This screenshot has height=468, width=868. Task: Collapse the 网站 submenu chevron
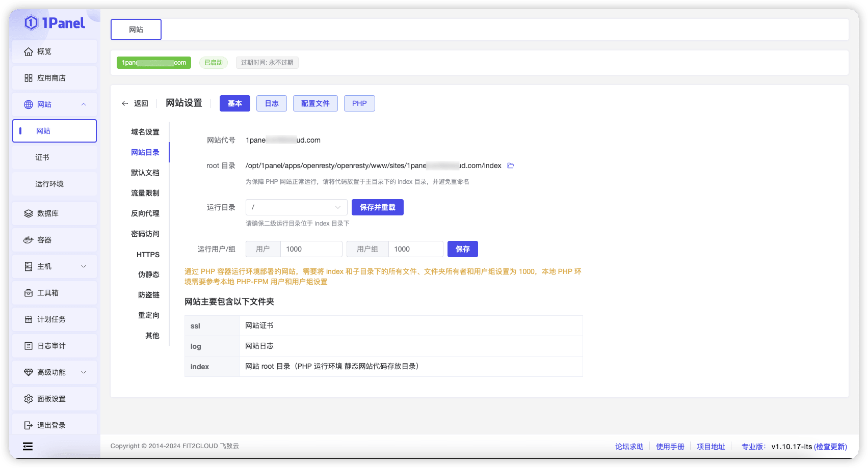tap(84, 104)
